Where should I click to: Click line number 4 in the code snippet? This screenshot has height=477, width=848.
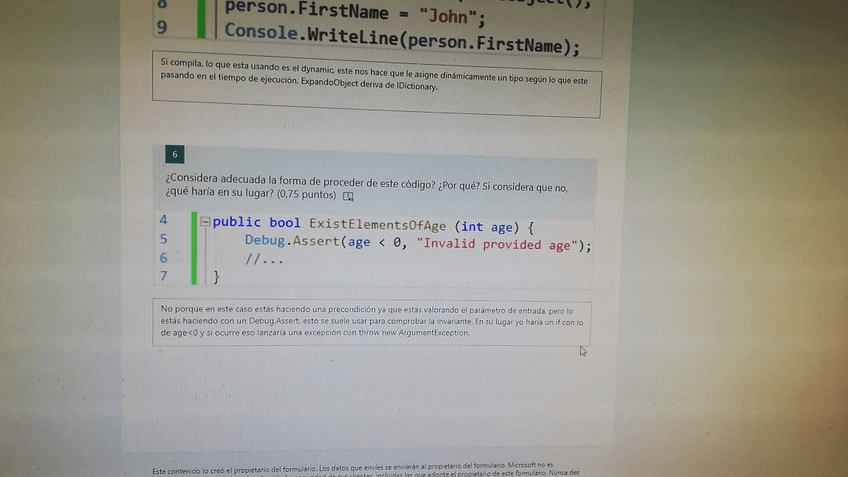point(163,219)
